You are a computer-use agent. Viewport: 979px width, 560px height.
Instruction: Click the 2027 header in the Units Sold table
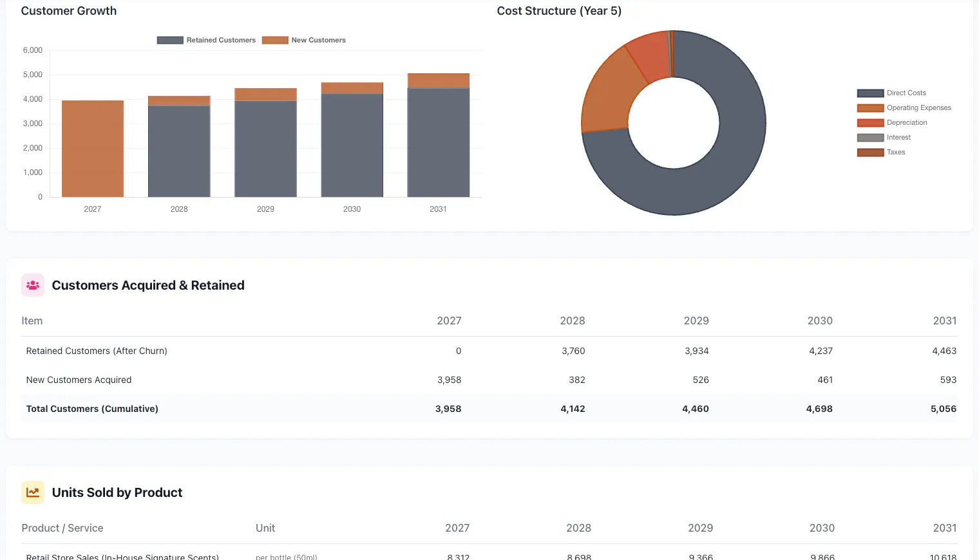coord(457,528)
